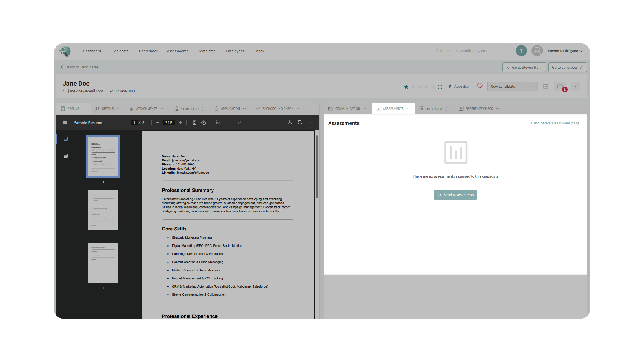Image resolution: width=644 pixels, height=362 pixels.
Task: Rotate the PDF page counterclockwise
Action: (204, 122)
